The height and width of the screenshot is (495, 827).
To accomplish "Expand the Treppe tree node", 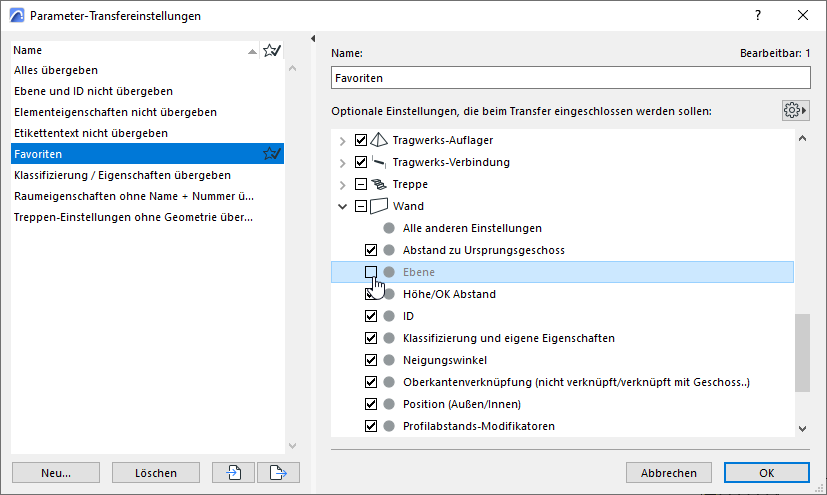I will coord(342,185).
